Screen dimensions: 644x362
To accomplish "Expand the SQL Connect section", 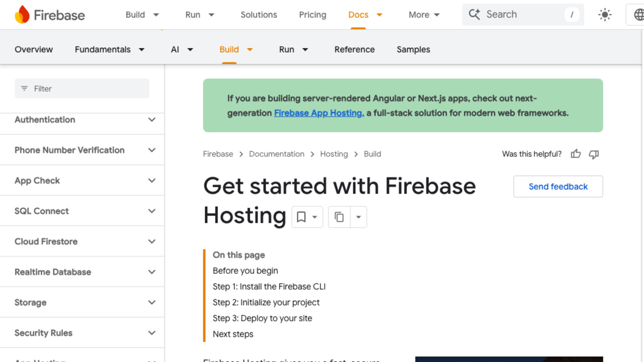I will [x=151, y=211].
